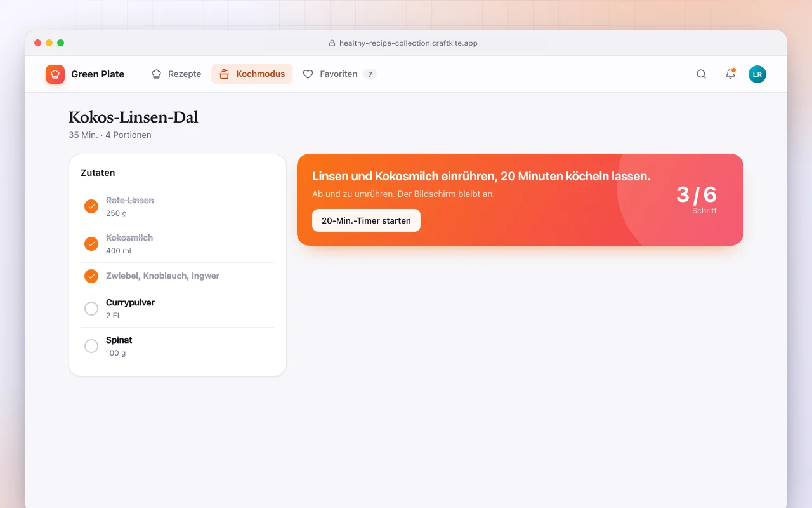
Task: Click the Green Plate chef hat logo
Action: (55, 74)
